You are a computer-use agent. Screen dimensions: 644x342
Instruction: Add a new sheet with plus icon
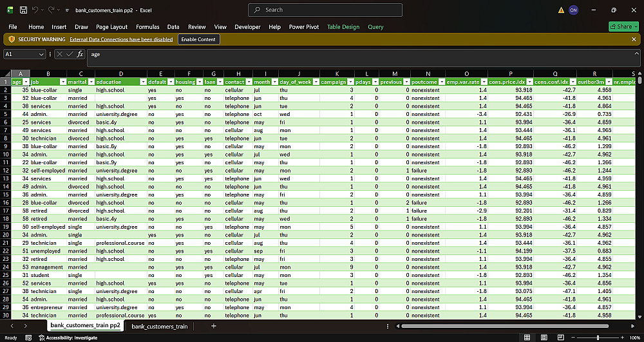[x=214, y=326]
